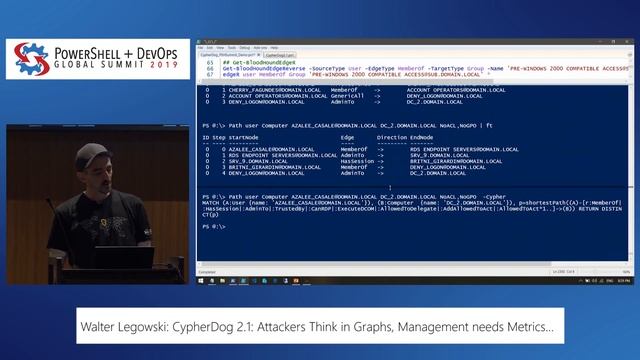Click the 'StartNode' column header

tap(243, 138)
